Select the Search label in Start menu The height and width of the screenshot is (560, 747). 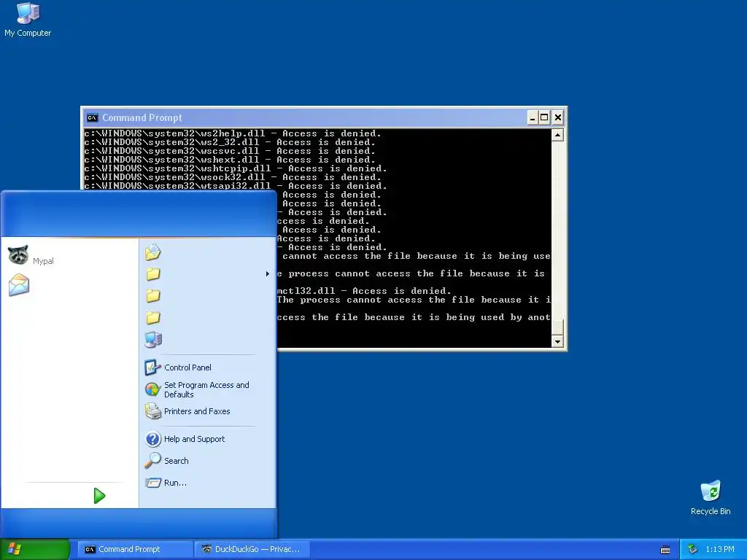177,461
